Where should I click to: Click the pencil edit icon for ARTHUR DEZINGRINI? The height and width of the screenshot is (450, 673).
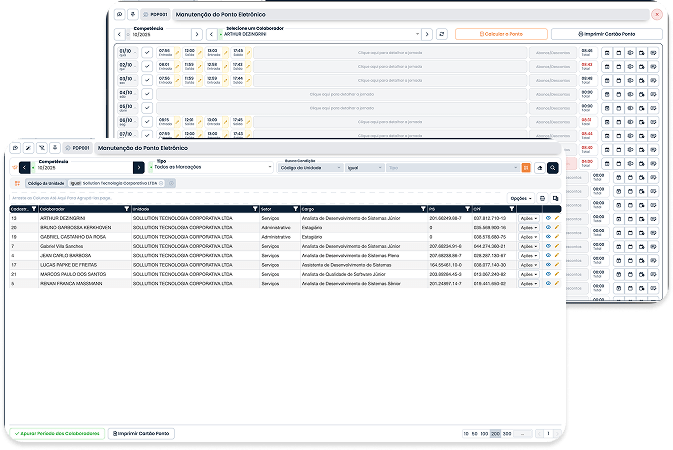click(556, 217)
